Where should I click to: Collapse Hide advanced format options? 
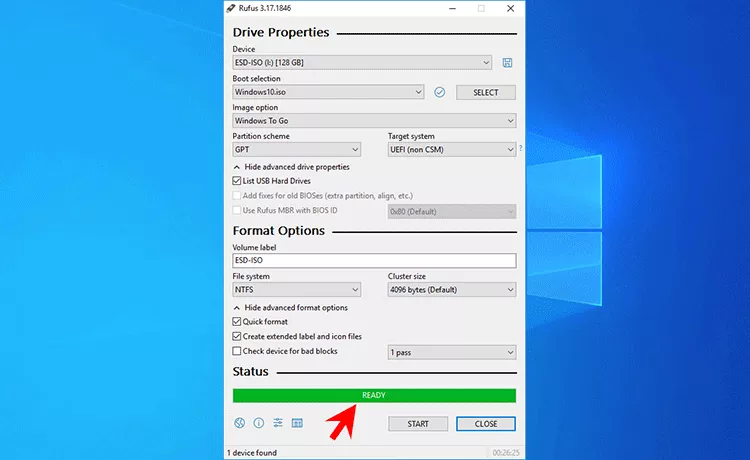(290, 307)
